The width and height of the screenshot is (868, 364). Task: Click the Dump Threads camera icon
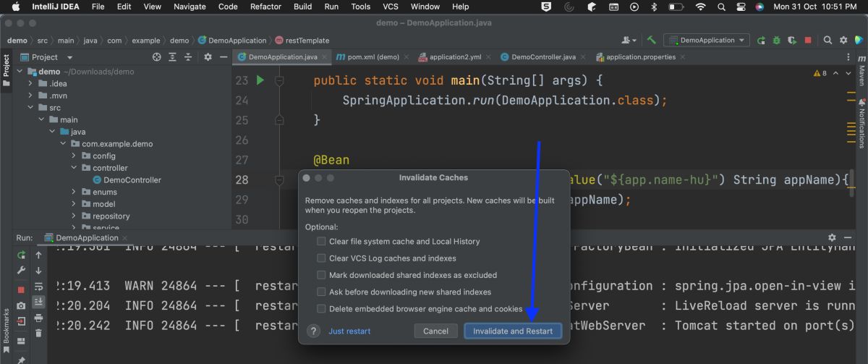tap(21, 305)
